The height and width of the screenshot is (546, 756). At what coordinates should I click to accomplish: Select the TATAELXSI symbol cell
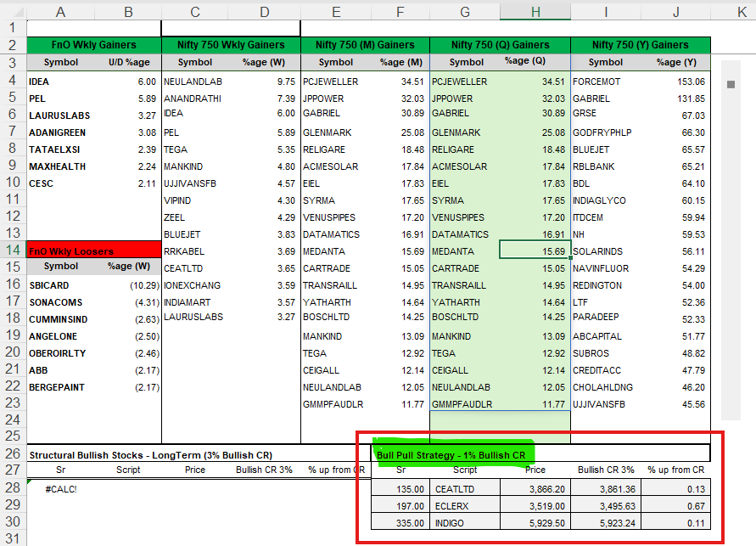pyautogui.click(x=60, y=149)
